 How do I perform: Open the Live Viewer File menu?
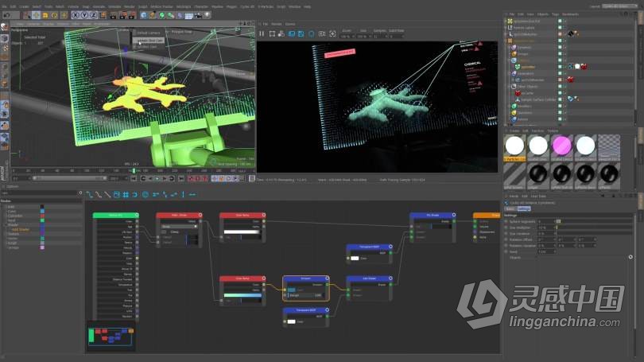point(266,24)
